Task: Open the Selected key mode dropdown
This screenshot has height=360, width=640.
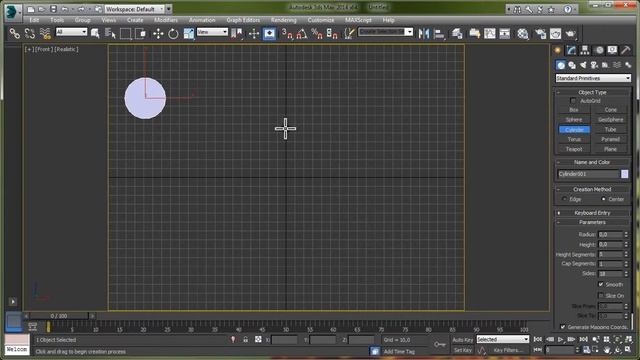Action: point(503,339)
